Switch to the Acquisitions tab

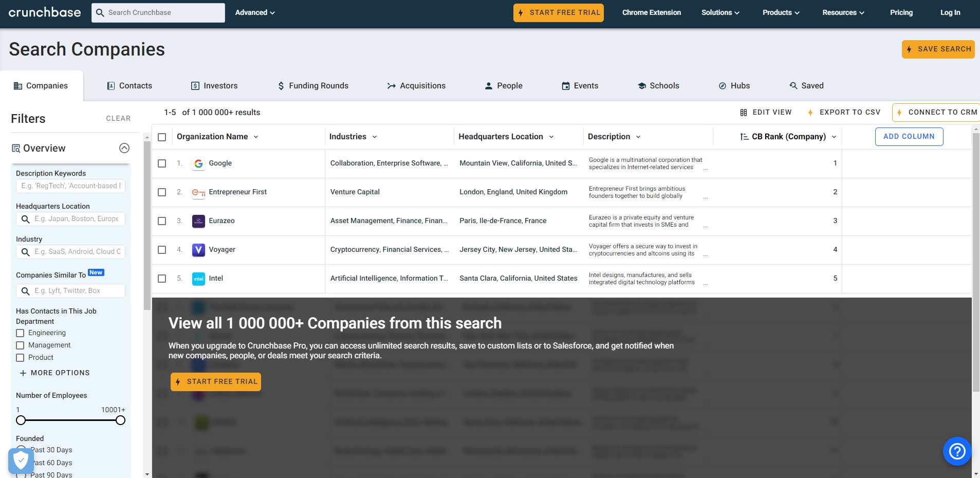click(x=416, y=86)
